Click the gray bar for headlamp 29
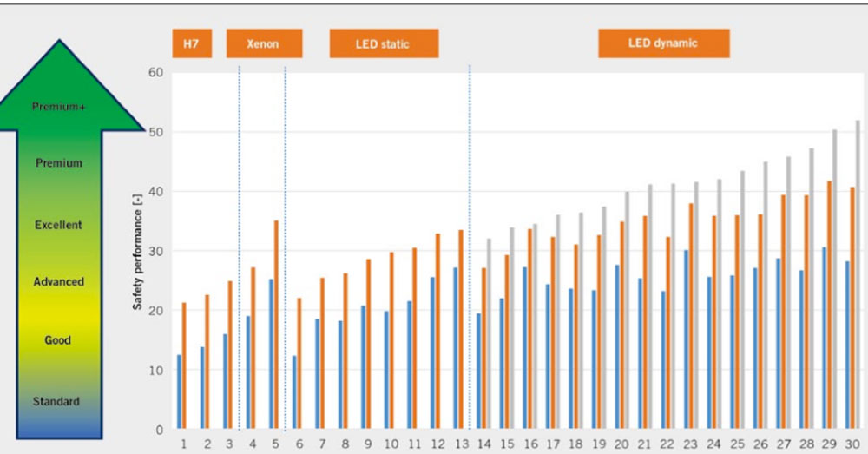The height and width of the screenshot is (454, 868). [835, 279]
